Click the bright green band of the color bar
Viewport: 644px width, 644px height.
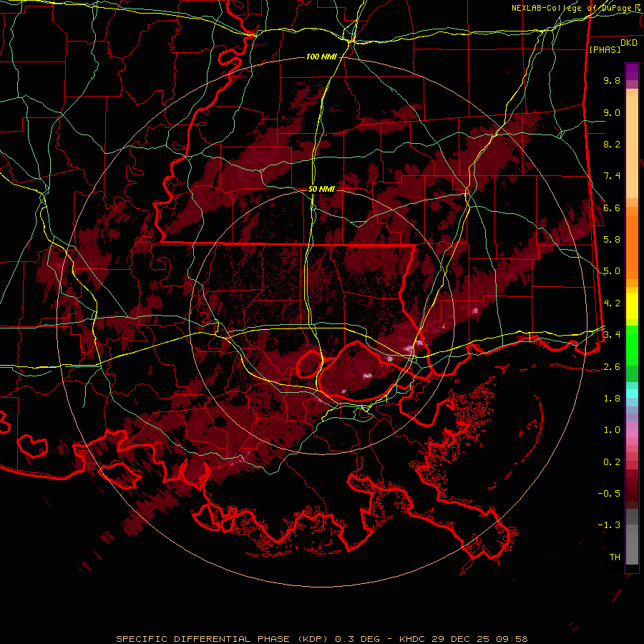(632, 345)
